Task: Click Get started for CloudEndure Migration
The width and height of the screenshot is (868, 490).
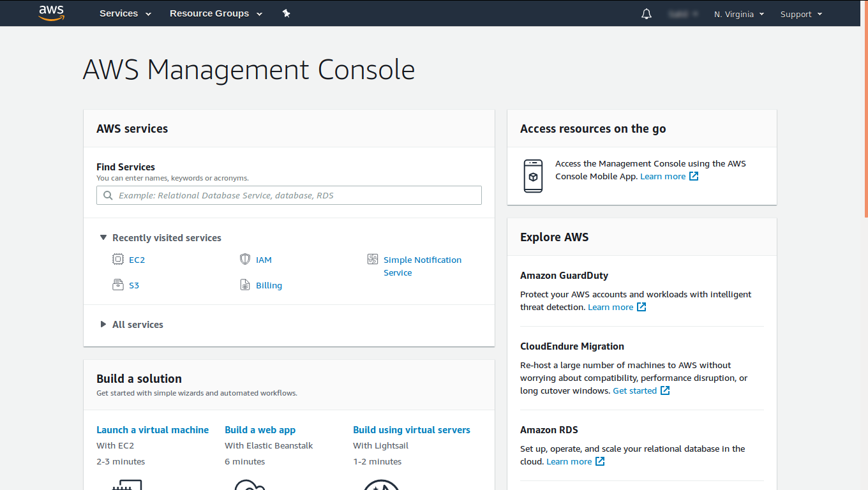Action: point(634,390)
